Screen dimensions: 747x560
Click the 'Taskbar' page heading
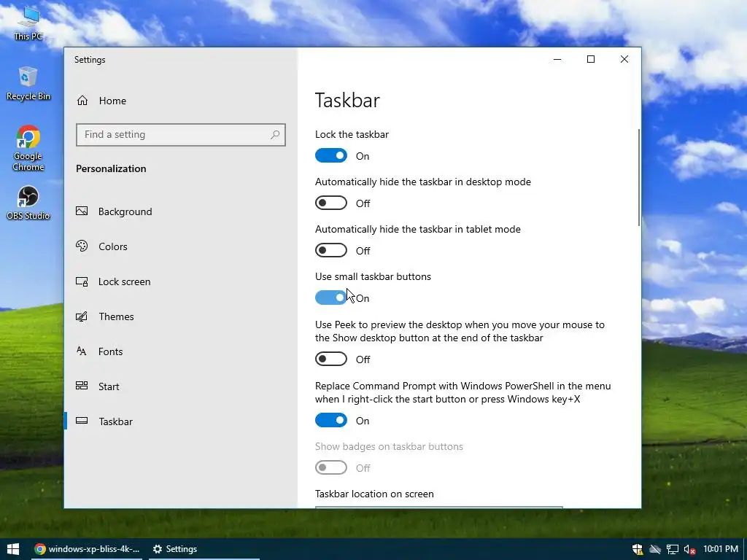[347, 100]
